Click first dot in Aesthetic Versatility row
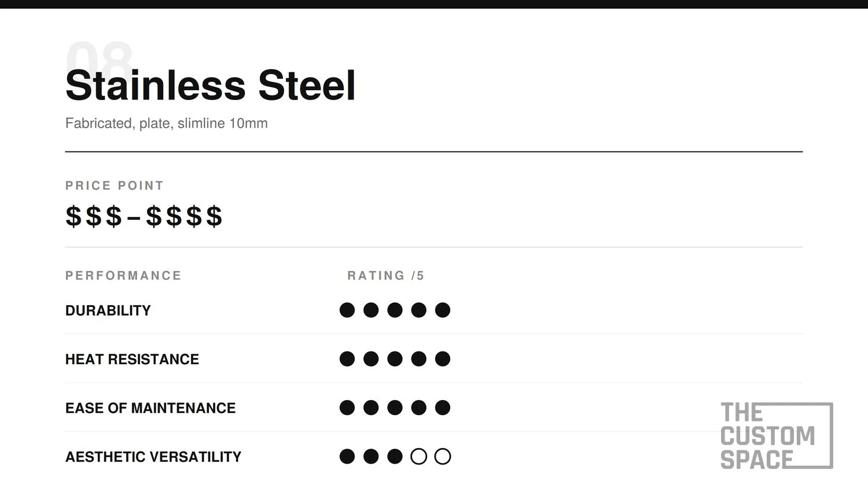The height and width of the screenshot is (503, 868). [x=347, y=457]
